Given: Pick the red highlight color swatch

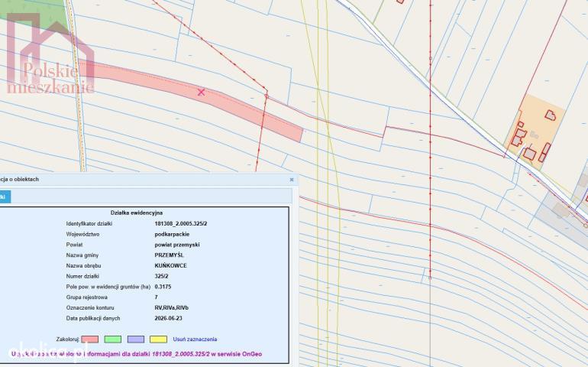Looking at the screenshot, I should tap(89, 339).
